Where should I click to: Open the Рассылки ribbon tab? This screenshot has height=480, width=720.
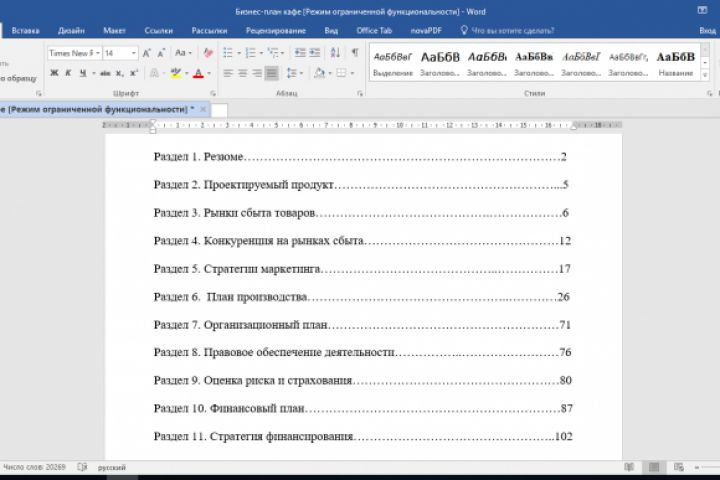point(209,30)
